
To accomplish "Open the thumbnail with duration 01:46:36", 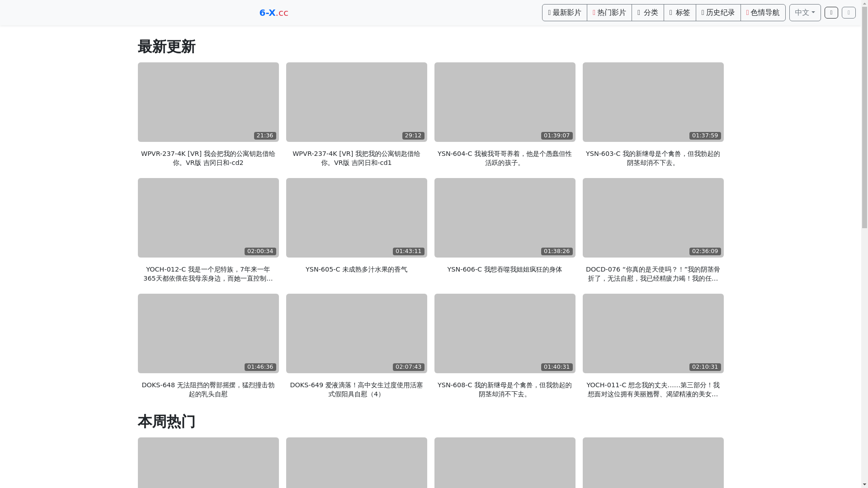I will tap(208, 333).
